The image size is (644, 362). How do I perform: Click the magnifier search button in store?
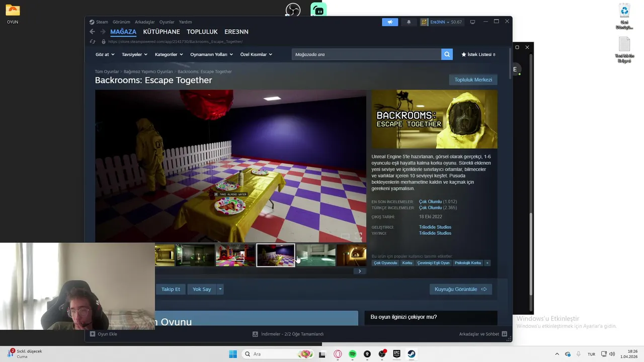pos(447,54)
